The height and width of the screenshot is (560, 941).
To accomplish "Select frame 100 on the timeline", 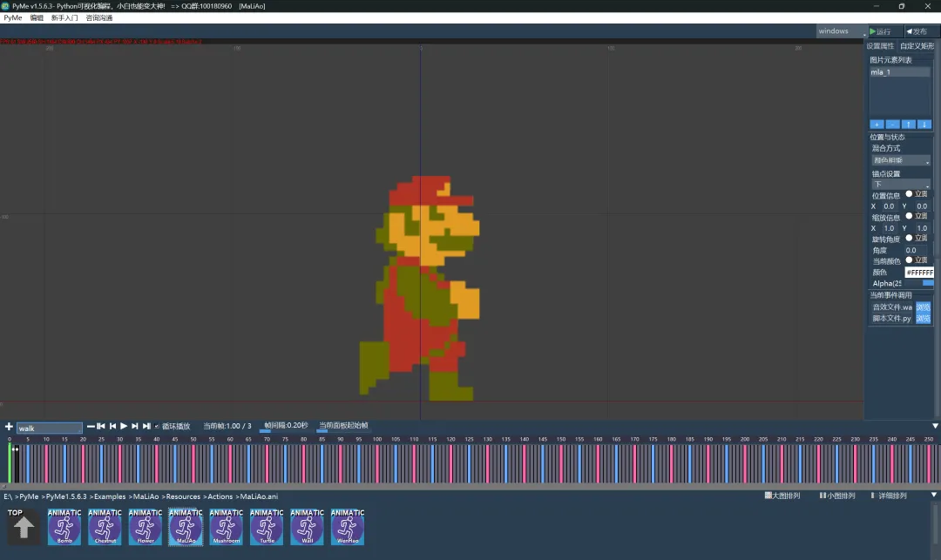I will coord(377,463).
